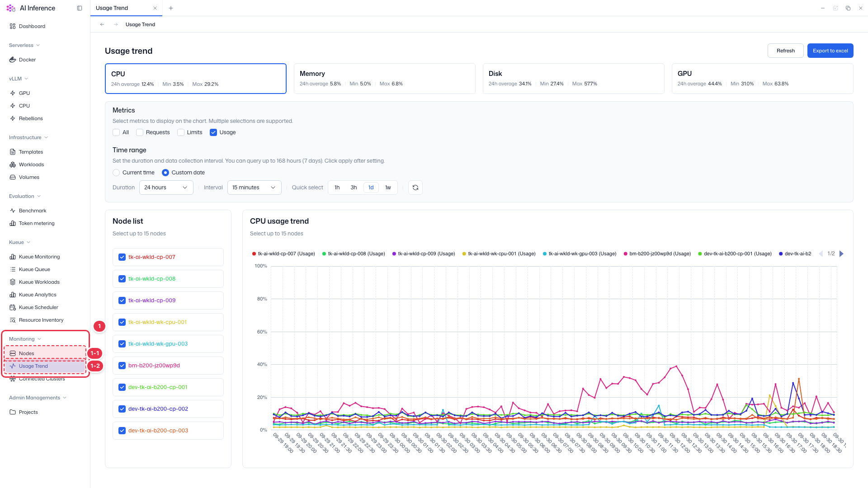
Task: Uncheck node tk-ai-wkld-cp-007
Action: pyautogui.click(x=122, y=257)
